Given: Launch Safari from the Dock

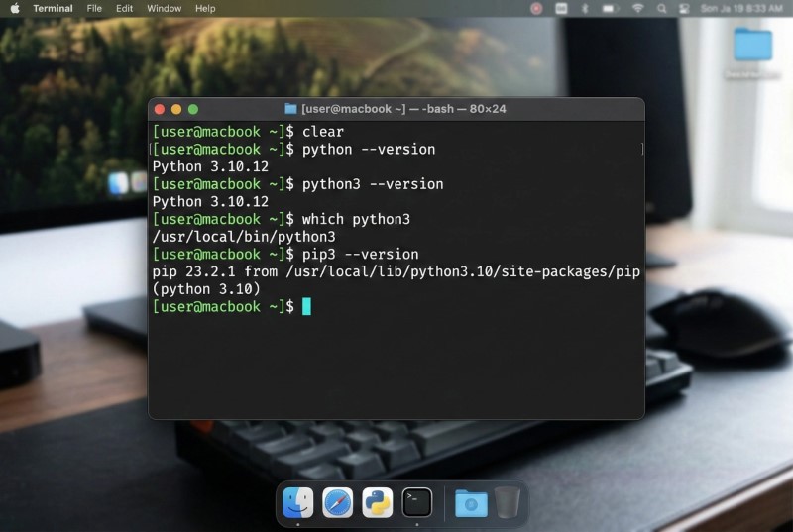Looking at the screenshot, I should pyautogui.click(x=337, y=502).
